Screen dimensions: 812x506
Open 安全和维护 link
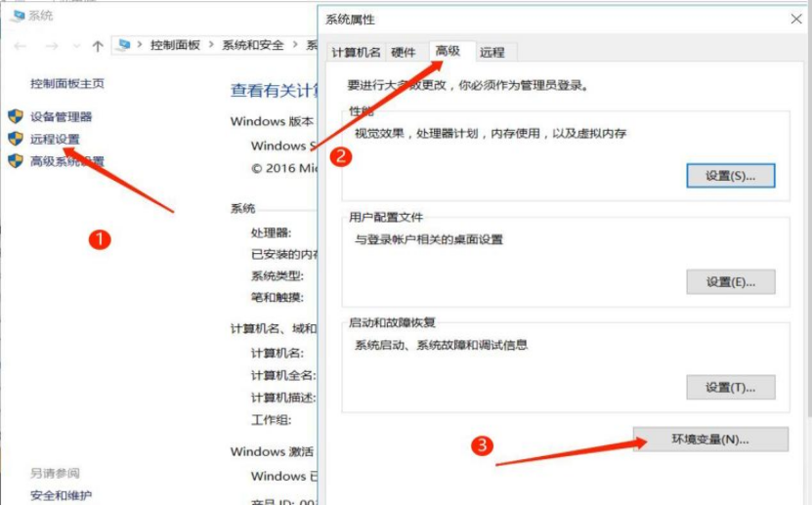(62, 495)
